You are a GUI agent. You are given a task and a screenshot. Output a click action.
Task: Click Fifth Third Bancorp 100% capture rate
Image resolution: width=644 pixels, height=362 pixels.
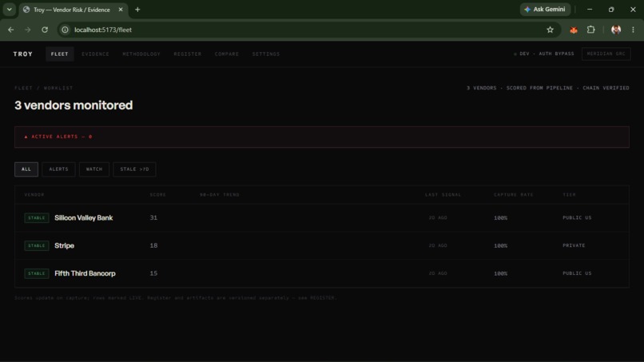(501, 273)
